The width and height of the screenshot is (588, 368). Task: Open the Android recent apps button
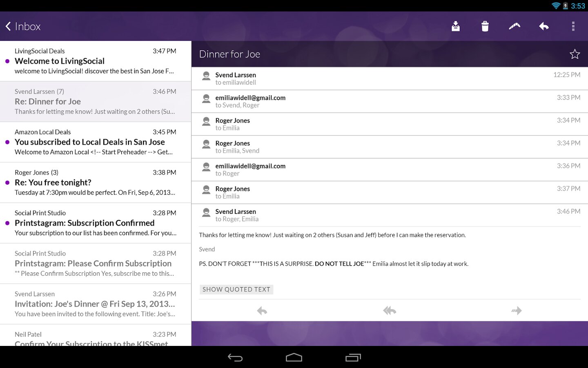pyautogui.click(x=353, y=358)
